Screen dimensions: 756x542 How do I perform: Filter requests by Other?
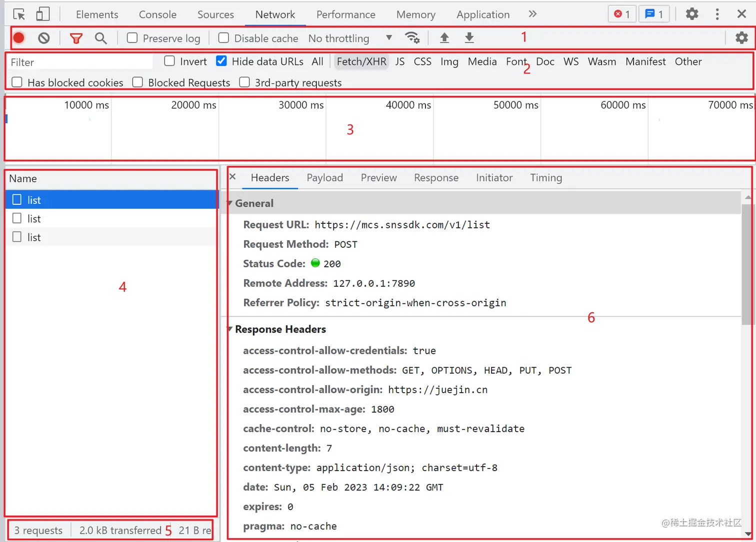pyautogui.click(x=688, y=61)
